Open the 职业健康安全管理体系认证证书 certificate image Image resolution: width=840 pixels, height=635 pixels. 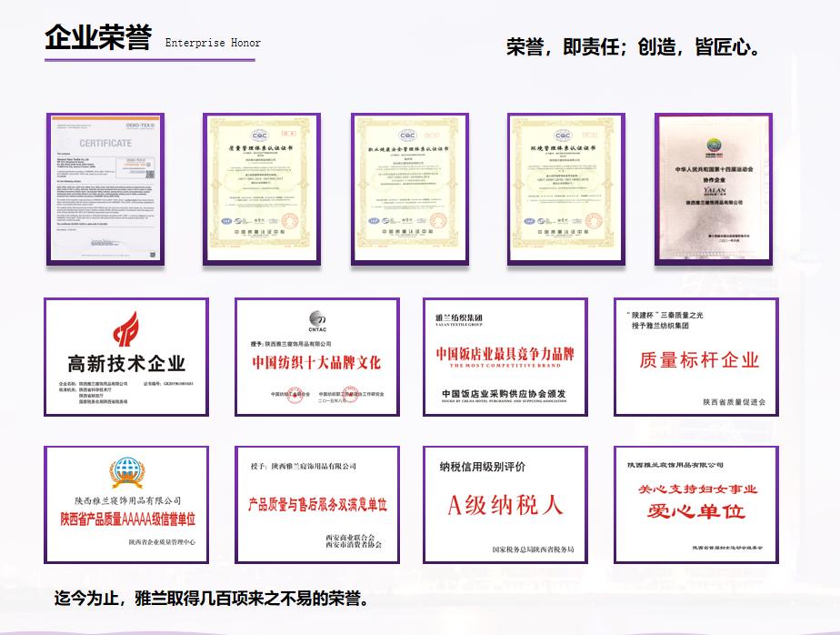click(410, 189)
